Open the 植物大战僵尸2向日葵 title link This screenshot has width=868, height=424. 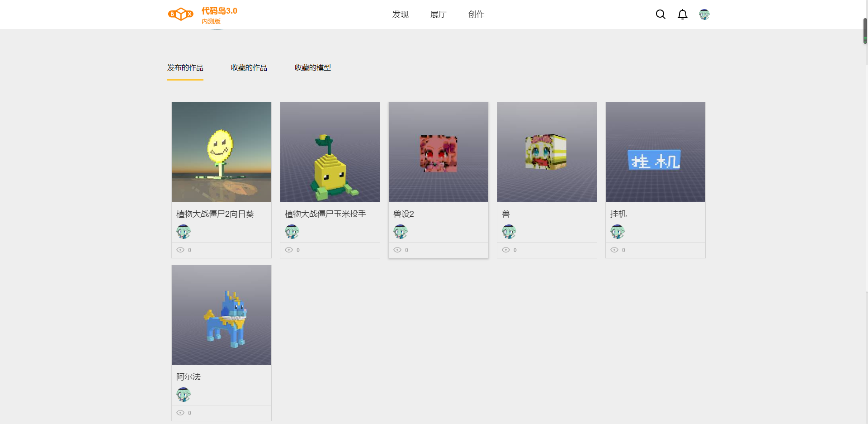point(215,214)
